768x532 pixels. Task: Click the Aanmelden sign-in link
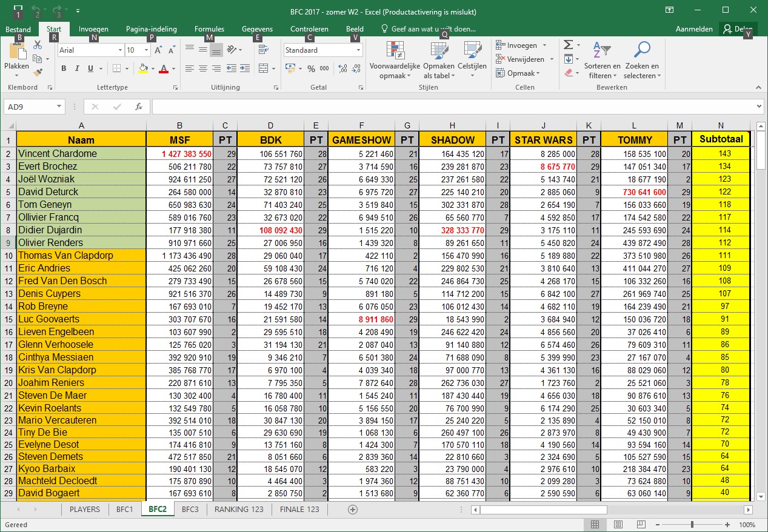[694, 29]
